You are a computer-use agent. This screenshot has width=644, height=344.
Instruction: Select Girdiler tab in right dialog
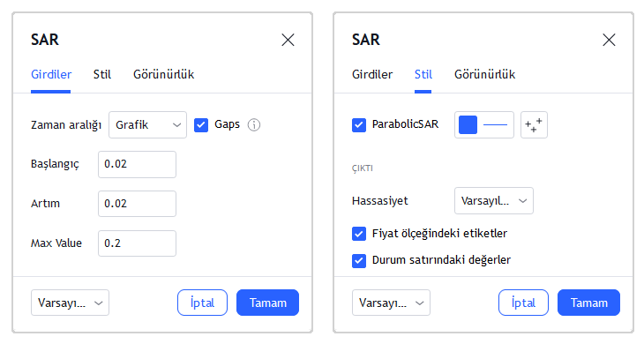coord(372,75)
